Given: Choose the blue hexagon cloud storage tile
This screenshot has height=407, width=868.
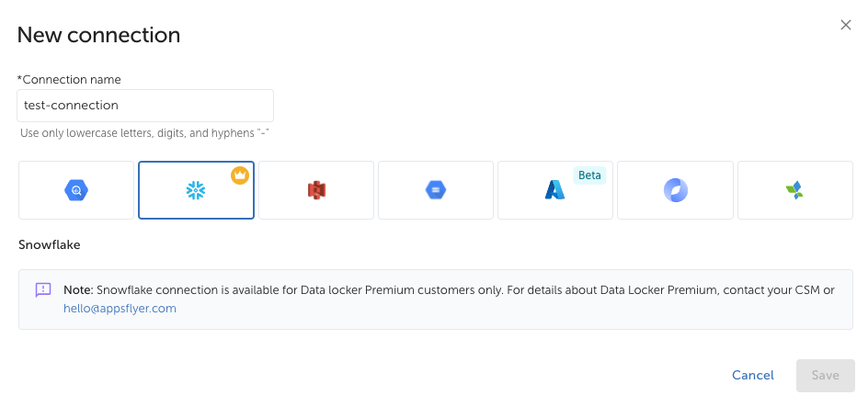Looking at the screenshot, I should (x=436, y=190).
